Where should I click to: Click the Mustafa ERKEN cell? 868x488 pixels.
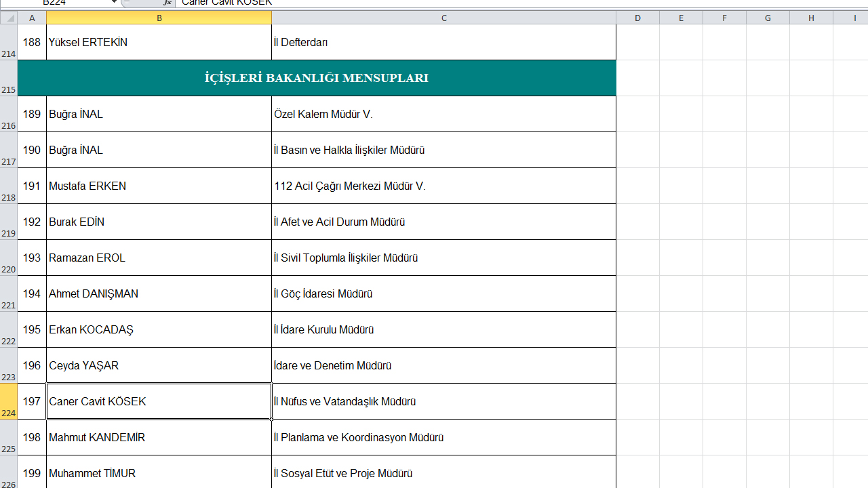159,186
